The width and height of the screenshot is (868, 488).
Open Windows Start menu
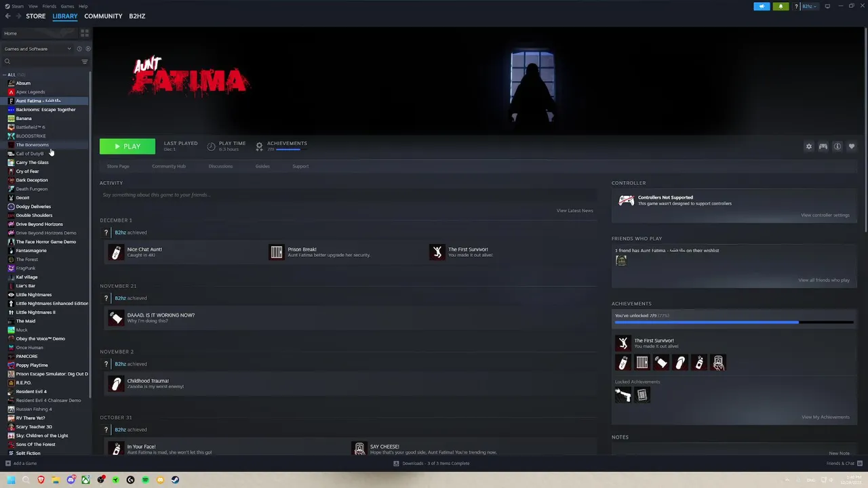pos(11,480)
